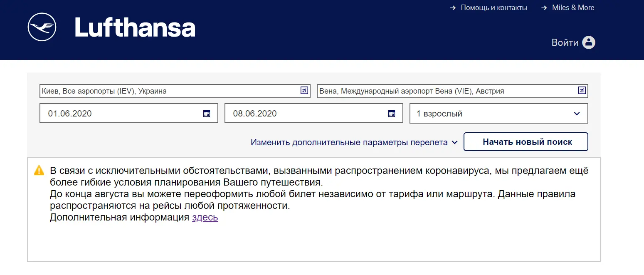
Task: Open Miles & More
Action: pyautogui.click(x=573, y=7)
